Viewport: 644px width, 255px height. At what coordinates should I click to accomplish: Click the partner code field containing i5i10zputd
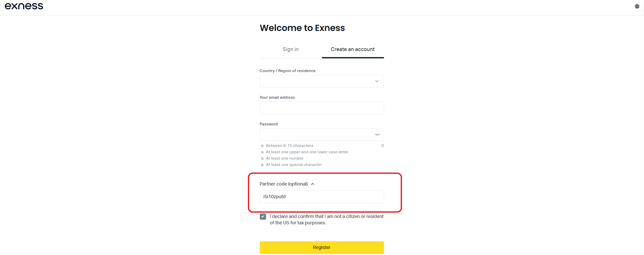(322, 197)
